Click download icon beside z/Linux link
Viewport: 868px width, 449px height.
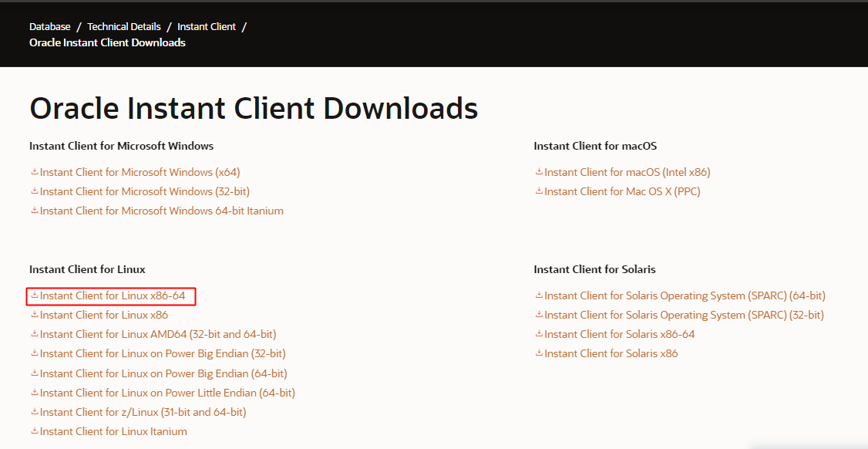coord(34,412)
